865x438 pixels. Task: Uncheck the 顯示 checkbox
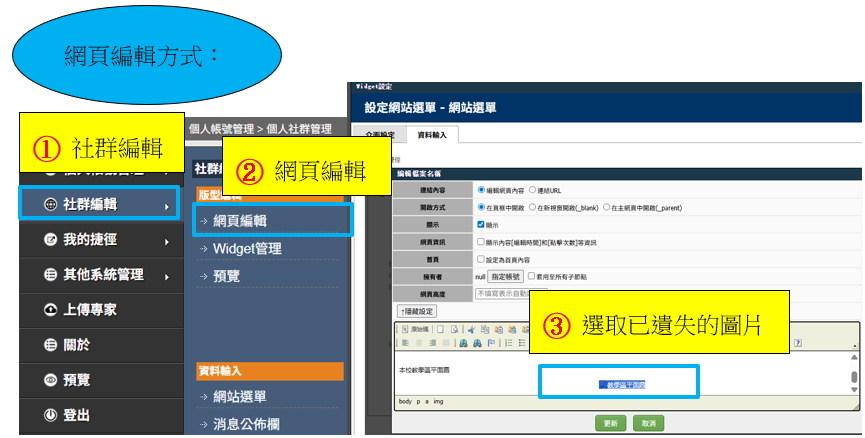pos(480,224)
